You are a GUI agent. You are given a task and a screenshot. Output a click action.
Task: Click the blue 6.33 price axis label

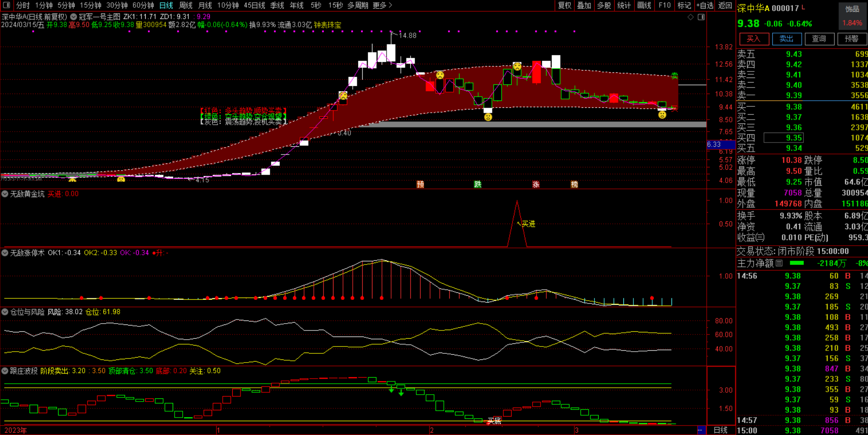[x=721, y=144]
